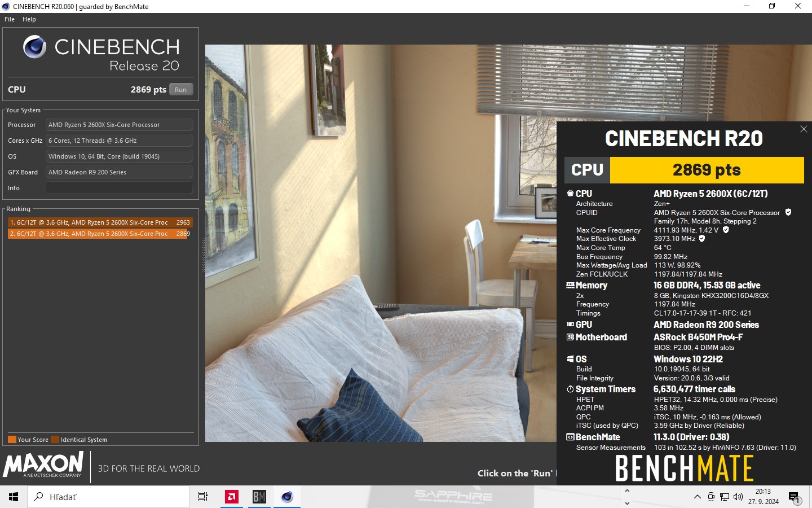Click the OS field value

click(119, 156)
